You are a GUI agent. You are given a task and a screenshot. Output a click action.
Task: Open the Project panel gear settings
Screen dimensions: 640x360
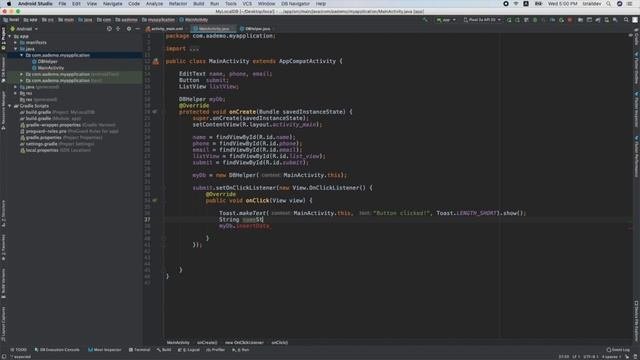coord(129,29)
